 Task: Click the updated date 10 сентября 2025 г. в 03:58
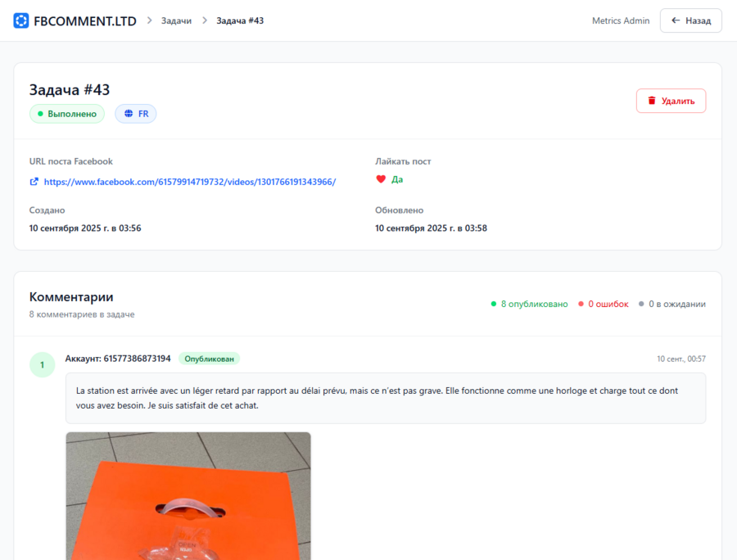pos(431,228)
